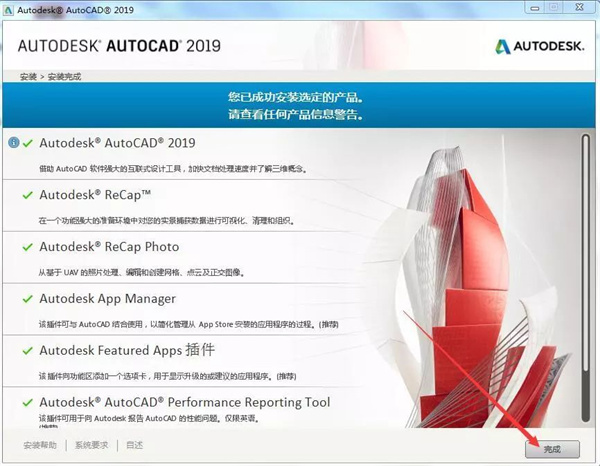Click the green checkmark next to Autodesk AutoCAD 2019
Viewport: 600px width, 466px height.
click(28, 143)
